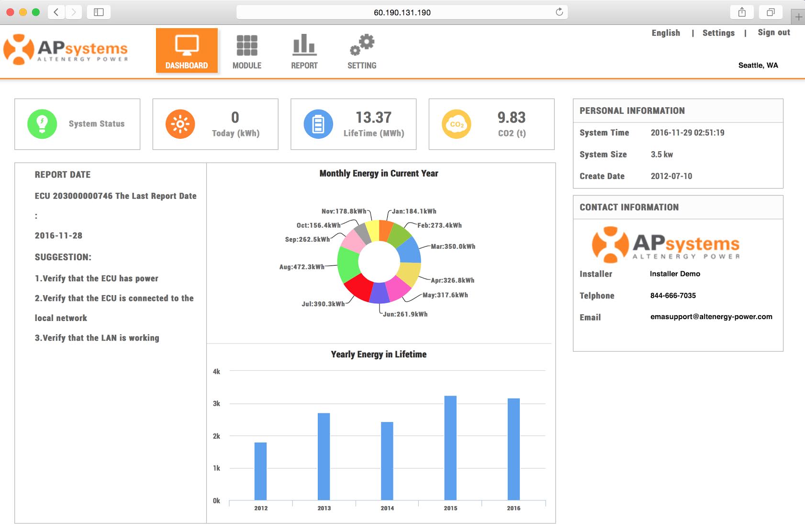Open the Dashboard page icon
The width and height of the screenshot is (805, 532).
coord(186,45)
